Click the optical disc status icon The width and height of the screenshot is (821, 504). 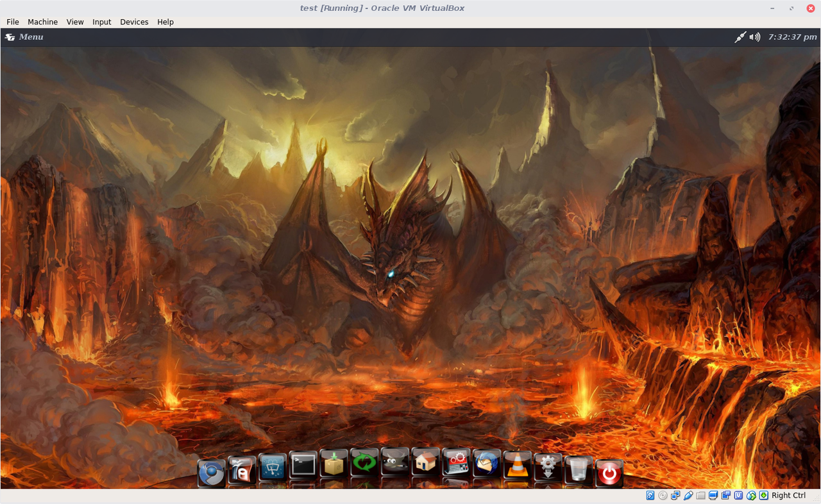pos(663,496)
